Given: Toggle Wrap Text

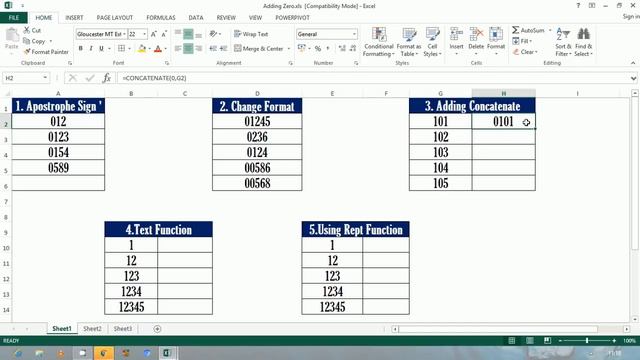Looking at the screenshot, I should 251,34.
